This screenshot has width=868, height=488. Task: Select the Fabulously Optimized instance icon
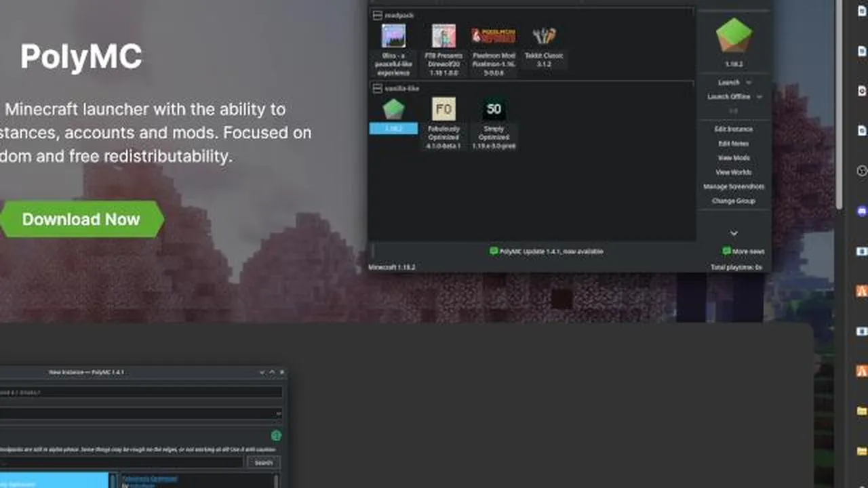[444, 108]
